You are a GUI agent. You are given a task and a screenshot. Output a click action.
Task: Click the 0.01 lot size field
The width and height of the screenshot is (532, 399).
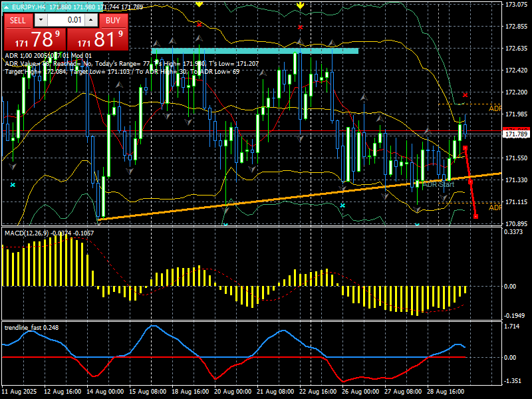66,21
